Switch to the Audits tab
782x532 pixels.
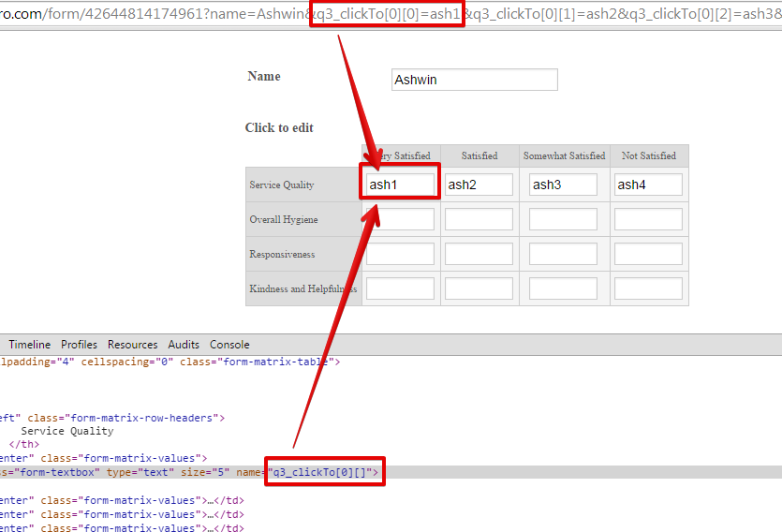[x=184, y=345]
